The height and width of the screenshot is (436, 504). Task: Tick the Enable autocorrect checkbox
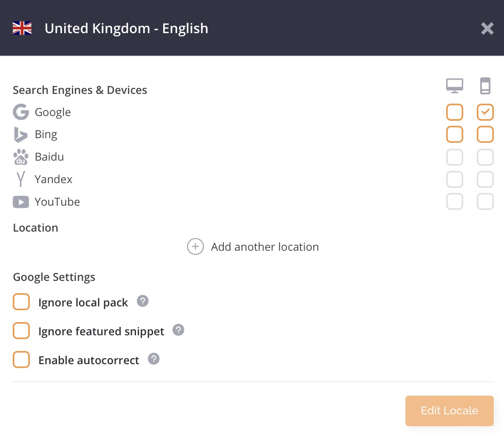(21, 360)
